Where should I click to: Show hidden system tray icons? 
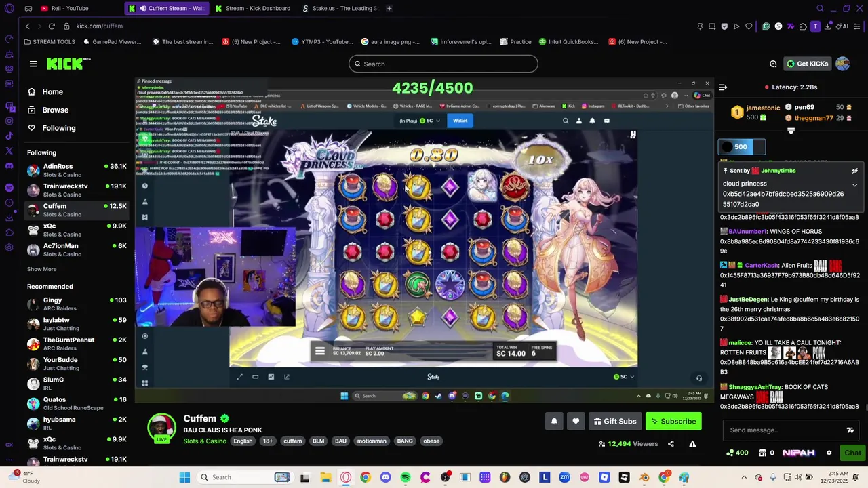[x=744, y=477]
